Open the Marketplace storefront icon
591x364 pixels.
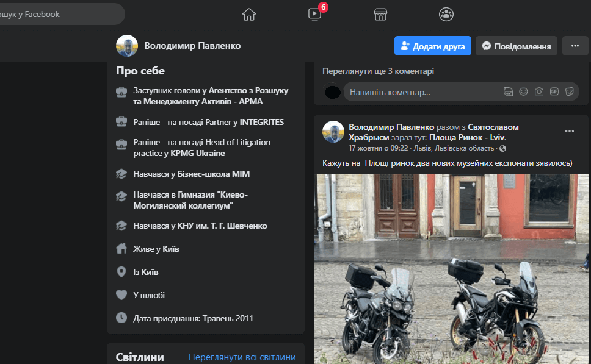coord(380,14)
